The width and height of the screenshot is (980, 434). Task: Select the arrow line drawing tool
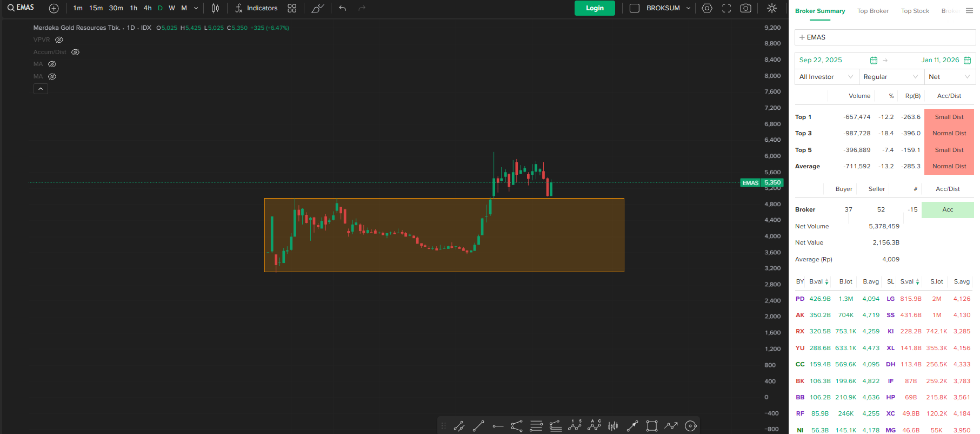coord(632,426)
